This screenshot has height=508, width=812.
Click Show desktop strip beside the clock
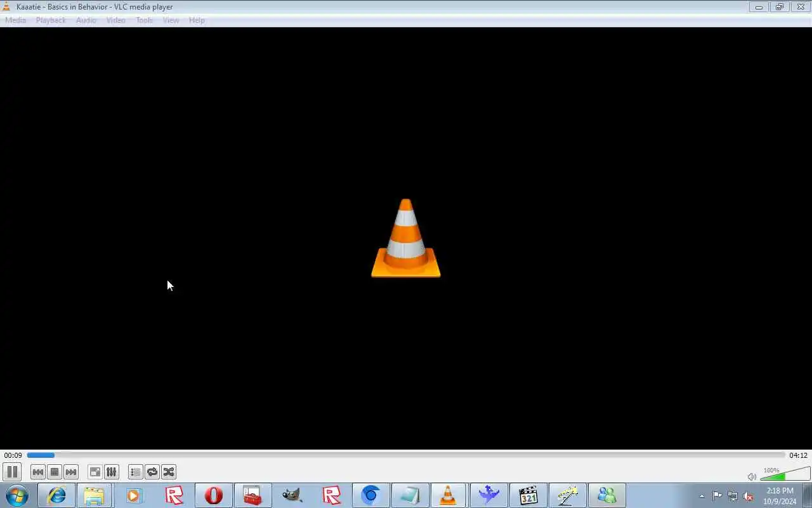pyautogui.click(x=807, y=495)
